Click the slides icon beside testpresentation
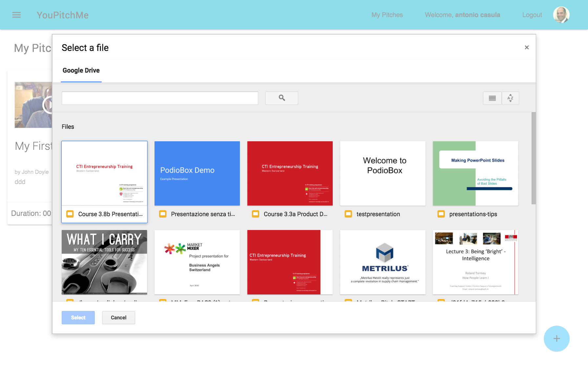Screen dimensions: 588x368 [x=348, y=214]
